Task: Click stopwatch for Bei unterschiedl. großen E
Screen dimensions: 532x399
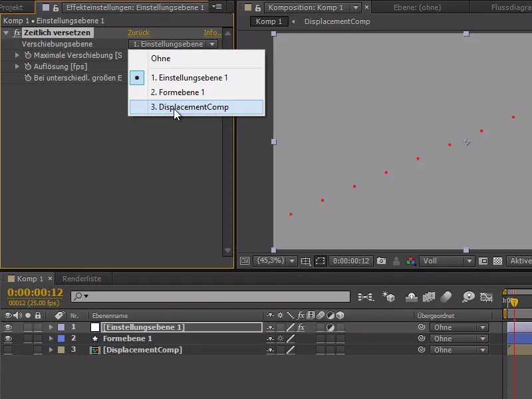Action: click(28, 78)
